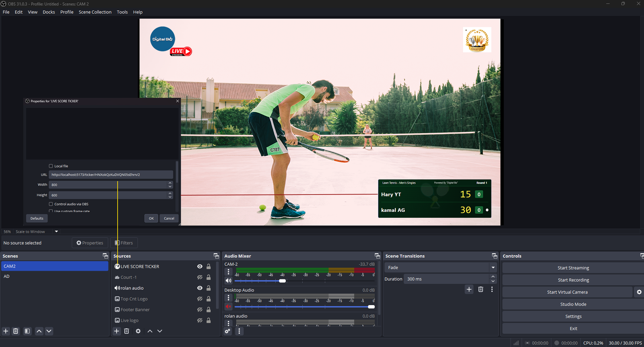Remove selected source with trash icon
The height and width of the screenshot is (347, 644).
click(x=126, y=331)
